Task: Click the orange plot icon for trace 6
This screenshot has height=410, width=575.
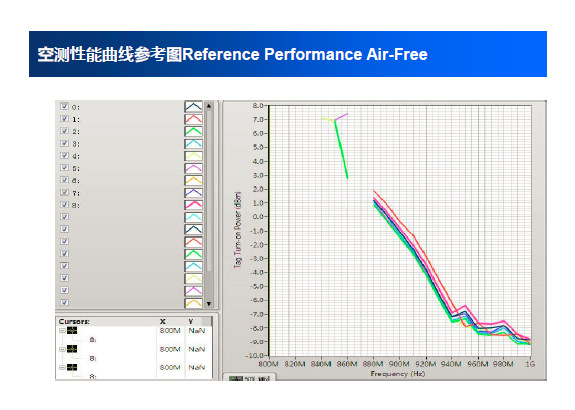Action: coord(193,180)
